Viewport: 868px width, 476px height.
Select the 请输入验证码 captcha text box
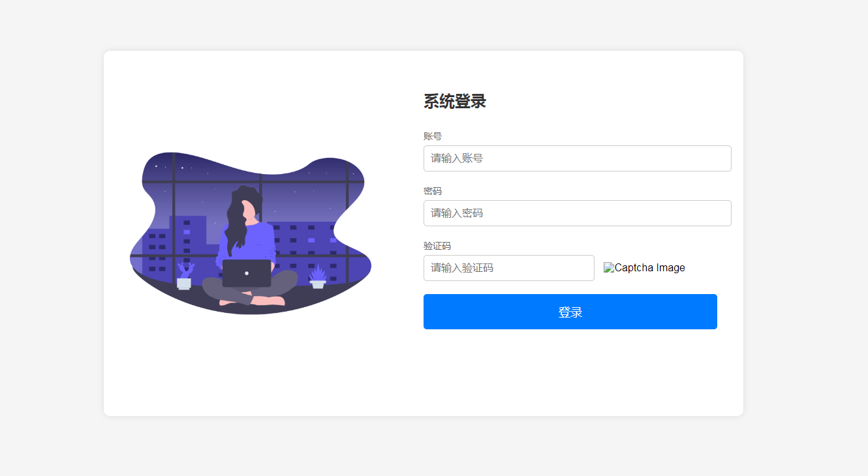pos(508,268)
